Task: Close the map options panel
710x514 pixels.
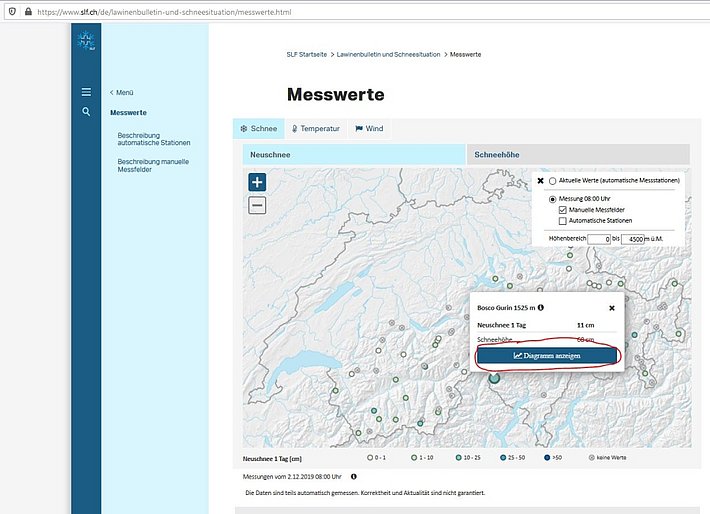Action: click(x=540, y=181)
